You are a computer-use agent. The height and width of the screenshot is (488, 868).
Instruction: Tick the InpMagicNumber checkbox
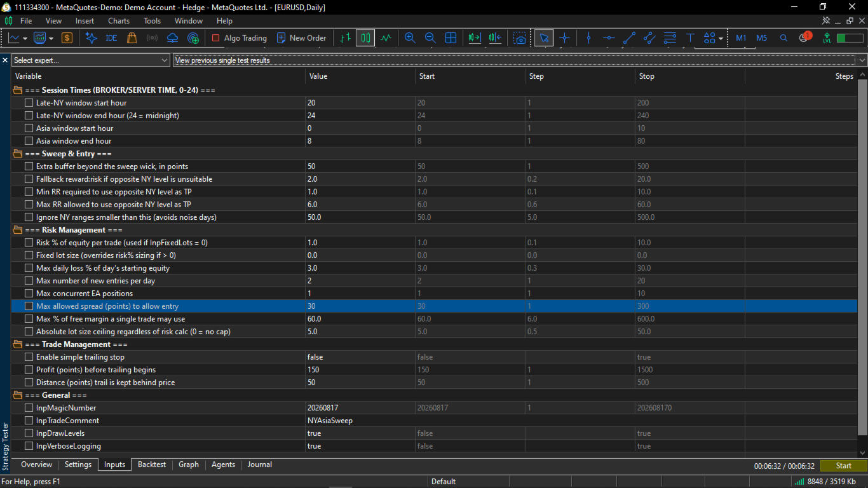(29, 408)
